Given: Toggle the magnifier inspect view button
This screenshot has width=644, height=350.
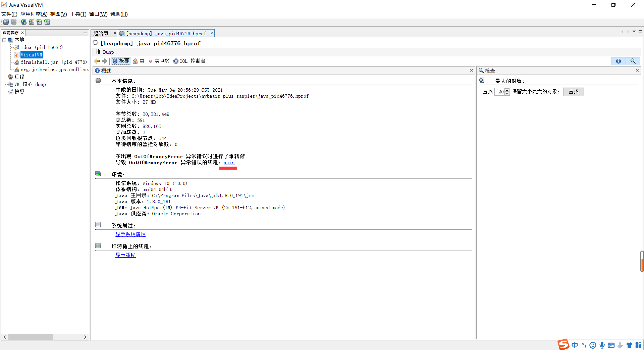Looking at the screenshot, I should [x=633, y=61].
